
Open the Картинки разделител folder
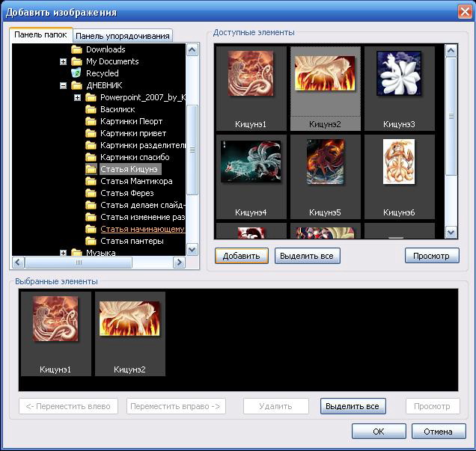(x=143, y=145)
